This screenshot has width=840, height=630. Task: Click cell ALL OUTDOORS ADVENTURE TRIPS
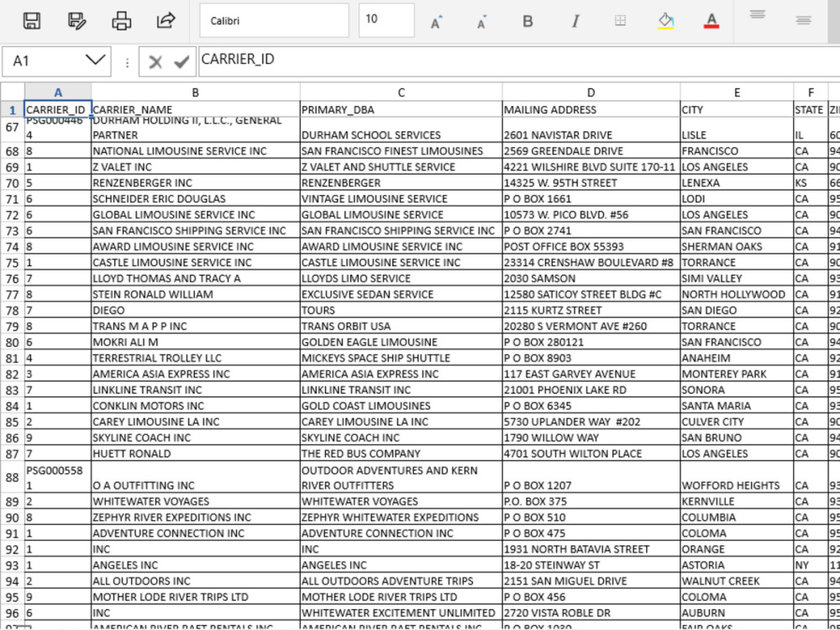(x=402, y=580)
